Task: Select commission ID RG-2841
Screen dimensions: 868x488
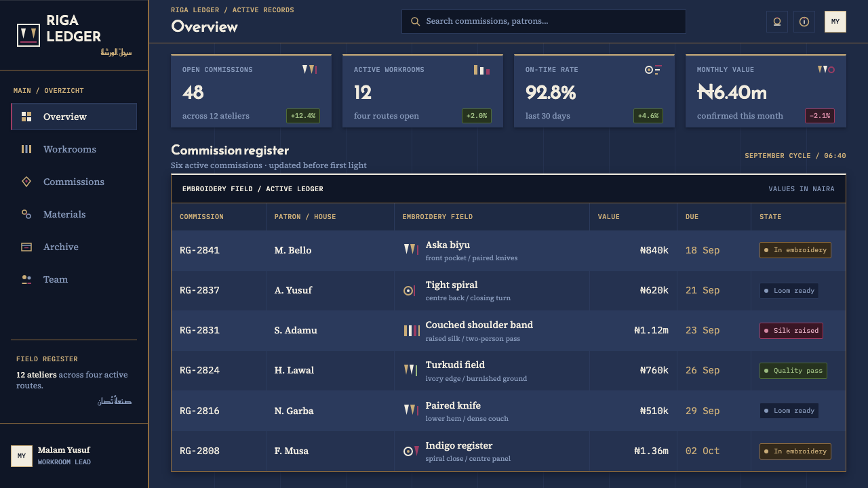Action: point(199,250)
